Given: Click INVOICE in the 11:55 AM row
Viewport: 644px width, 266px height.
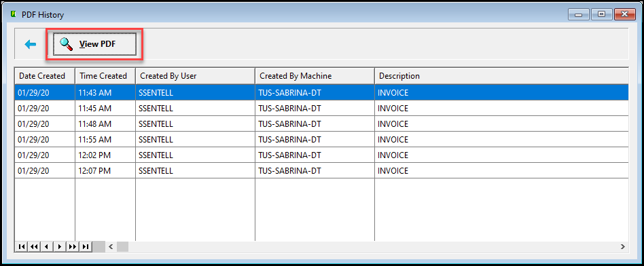Looking at the screenshot, I should point(393,140).
